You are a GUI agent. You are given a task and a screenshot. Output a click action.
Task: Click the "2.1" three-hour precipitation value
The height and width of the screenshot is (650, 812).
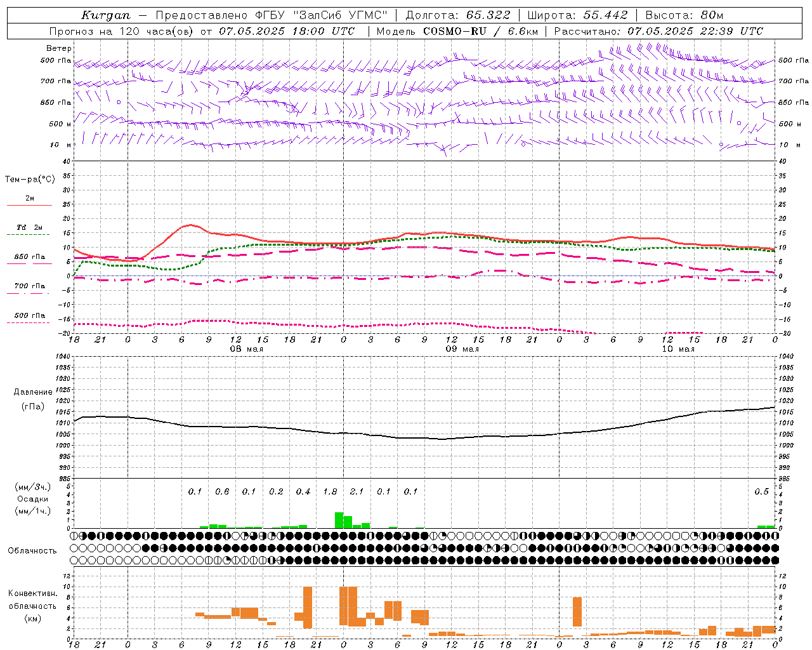coord(357,492)
